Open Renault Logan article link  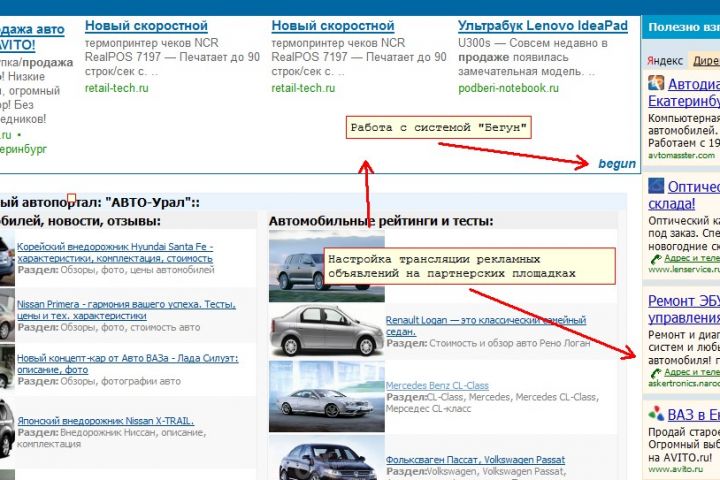486,326
